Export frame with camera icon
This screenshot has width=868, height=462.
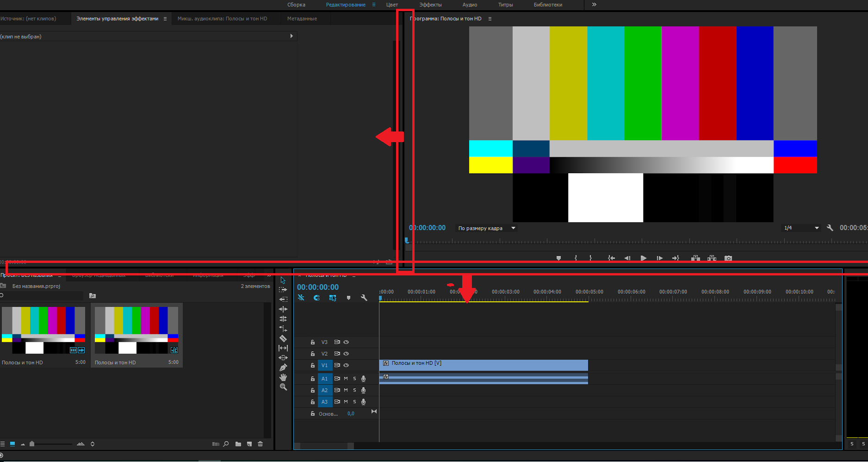(x=728, y=258)
